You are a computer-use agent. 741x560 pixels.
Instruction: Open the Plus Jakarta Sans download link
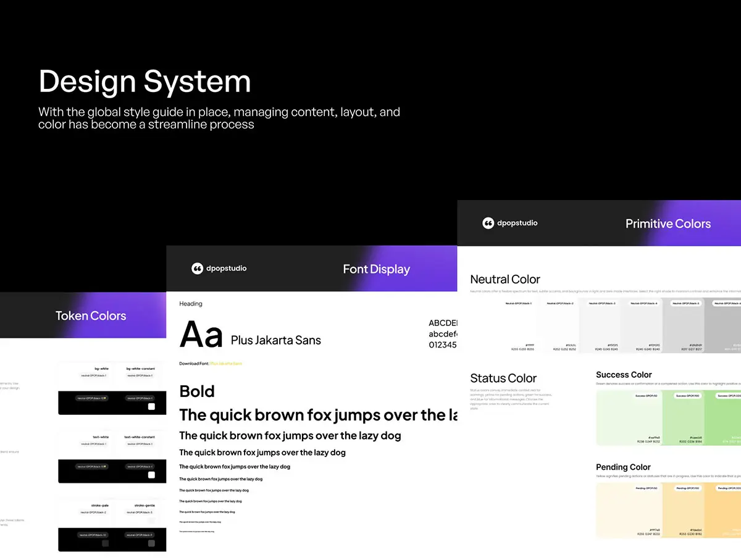click(x=226, y=364)
